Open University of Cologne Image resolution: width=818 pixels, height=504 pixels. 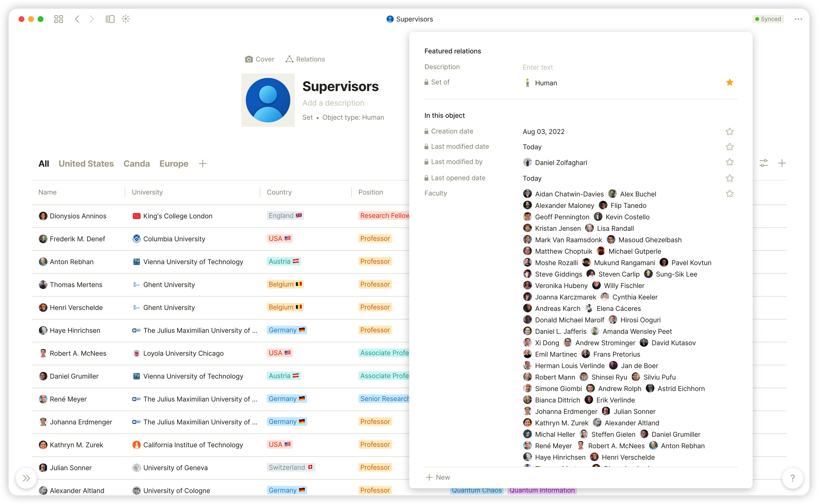(171, 491)
